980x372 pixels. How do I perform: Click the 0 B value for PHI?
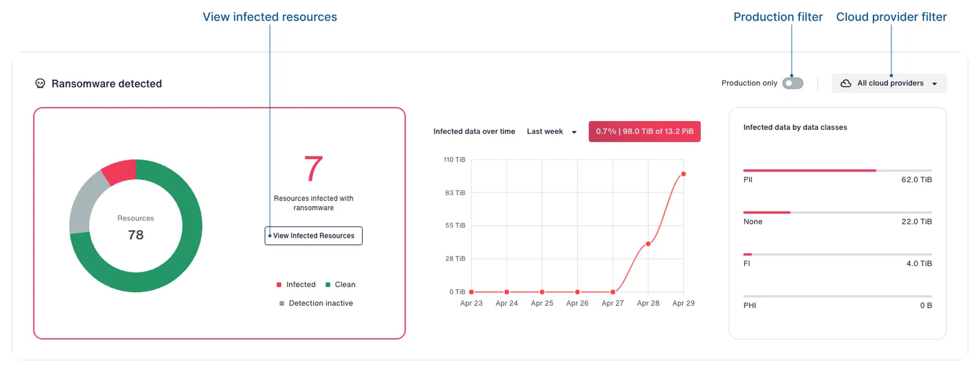926,305
